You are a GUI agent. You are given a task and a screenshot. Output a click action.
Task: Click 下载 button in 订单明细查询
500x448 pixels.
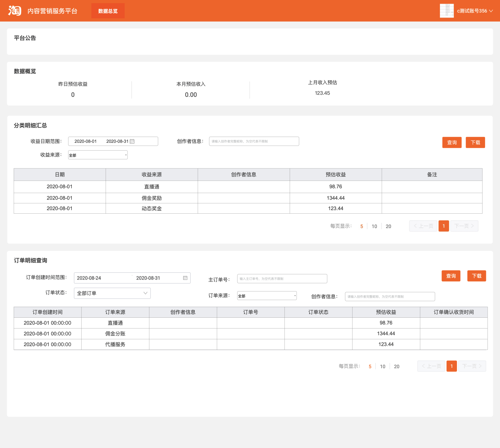[477, 276]
